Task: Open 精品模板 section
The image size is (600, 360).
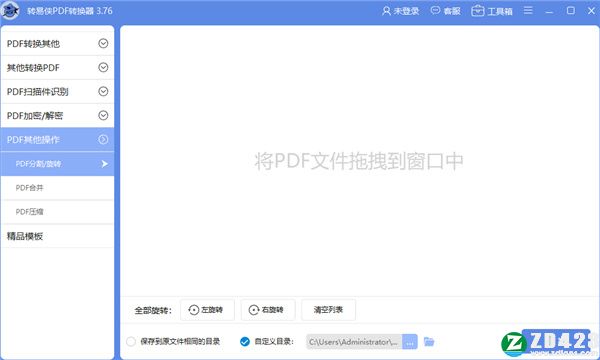Action: [x=57, y=236]
